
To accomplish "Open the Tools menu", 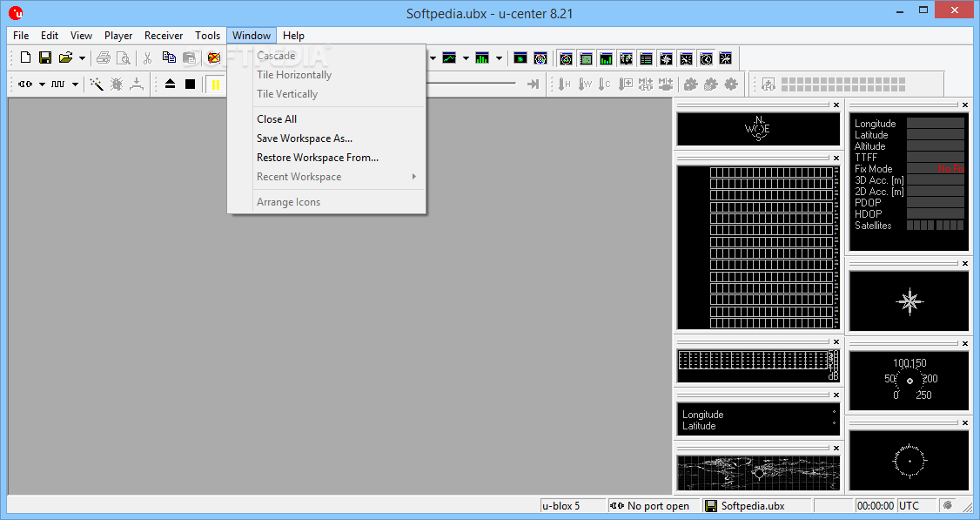I will click(x=207, y=36).
